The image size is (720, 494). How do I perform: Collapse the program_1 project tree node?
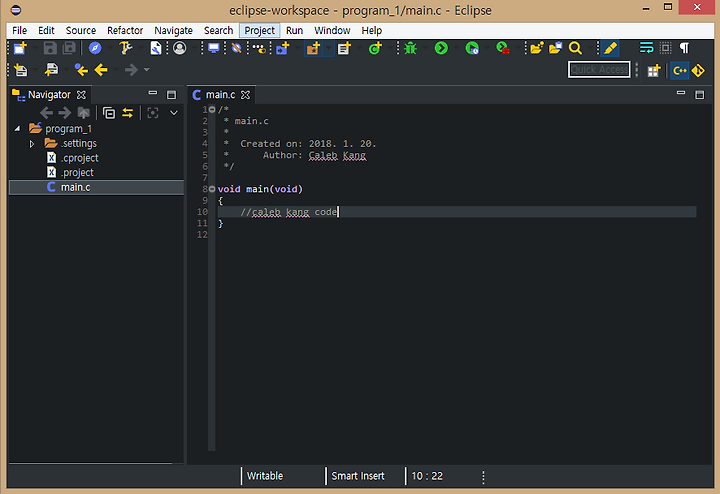17,129
